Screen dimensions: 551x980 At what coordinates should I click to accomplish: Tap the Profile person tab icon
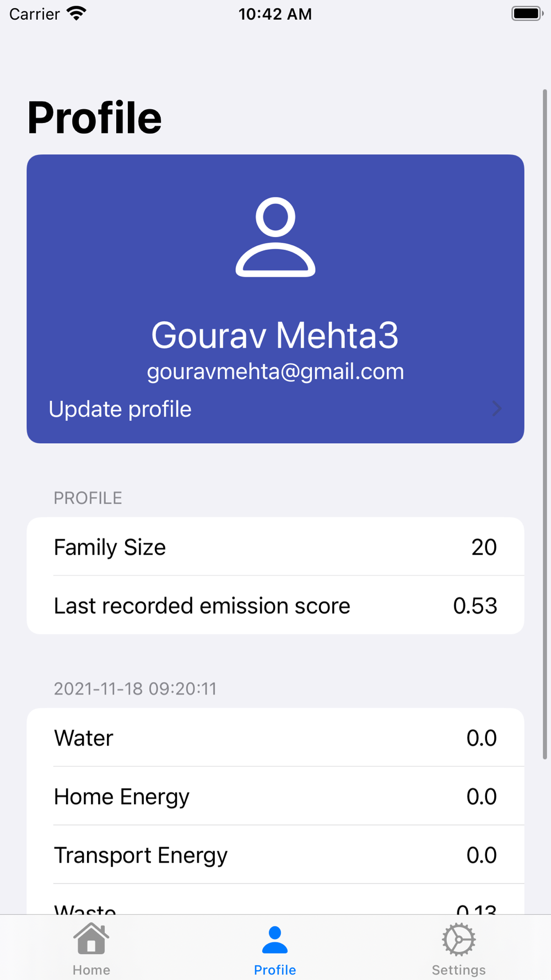pos(275,940)
